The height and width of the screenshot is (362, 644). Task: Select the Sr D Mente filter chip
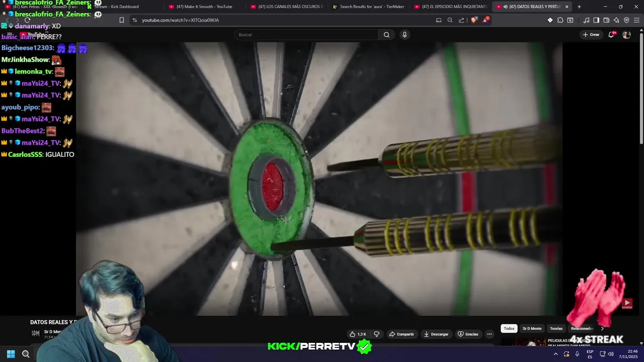(x=532, y=328)
